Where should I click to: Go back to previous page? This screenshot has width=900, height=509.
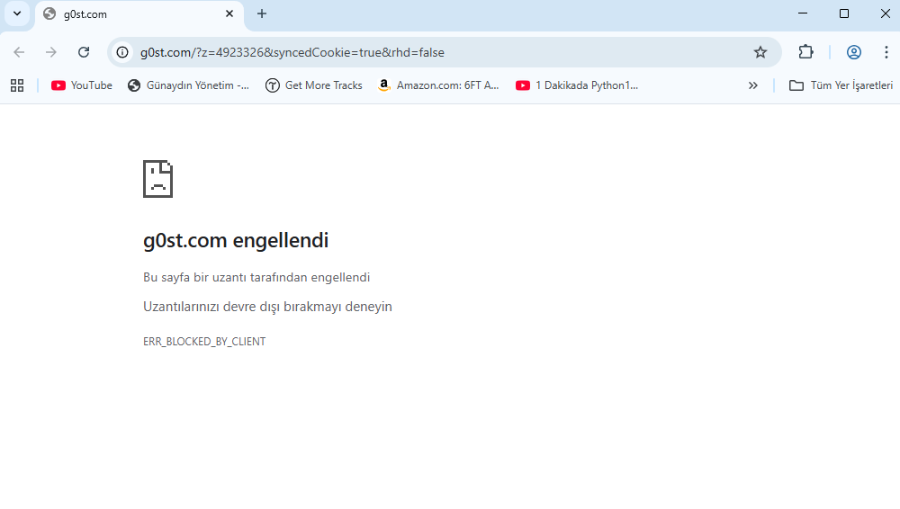pos(19,52)
